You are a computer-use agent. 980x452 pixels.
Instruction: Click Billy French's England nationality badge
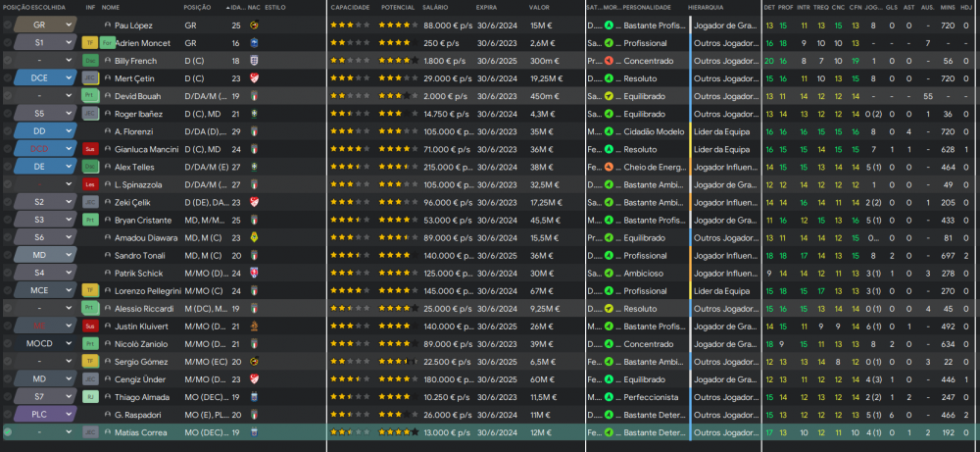[253, 61]
